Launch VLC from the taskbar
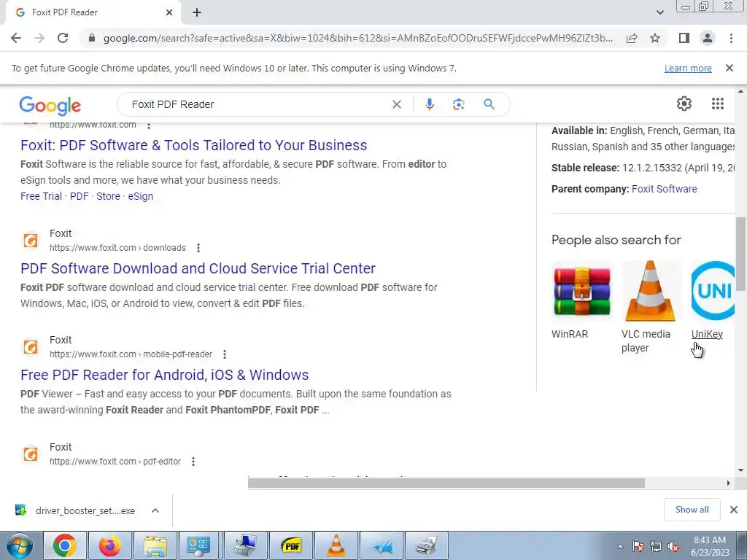 pyautogui.click(x=336, y=545)
